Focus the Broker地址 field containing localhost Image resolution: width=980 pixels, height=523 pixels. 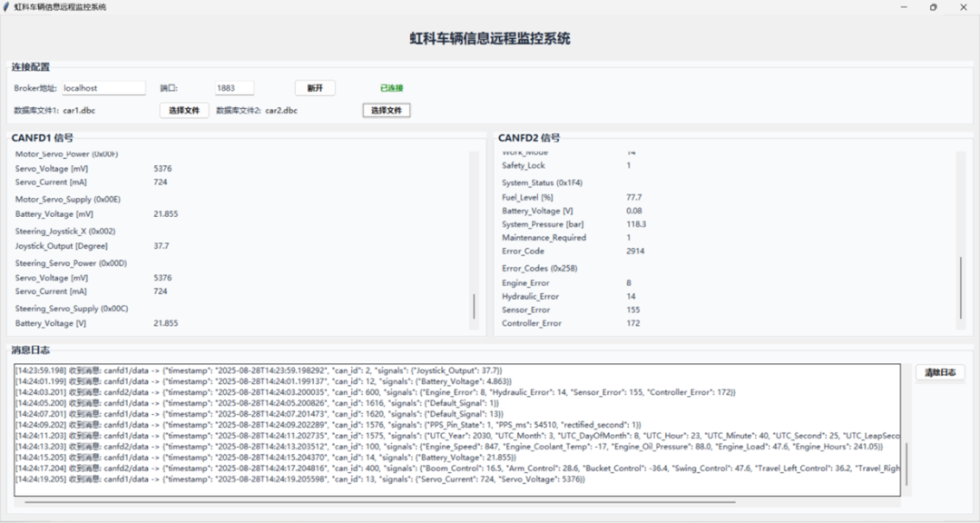click(x=103, y=88)
